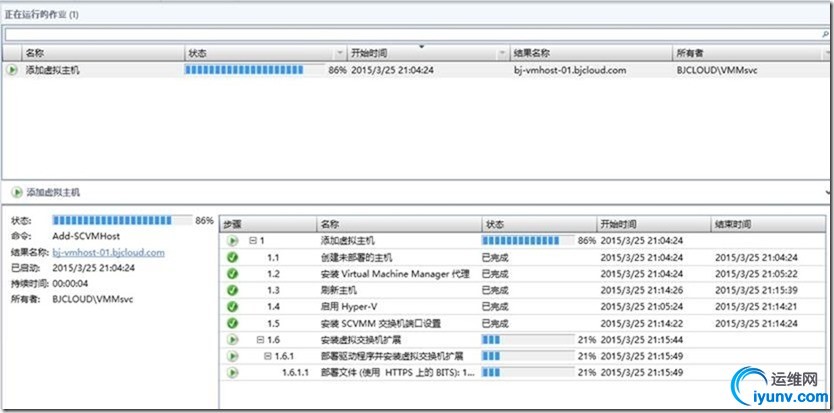Open the 状态 column filter dropdown in the jobs list
The image size is (834, 413).
coord(339,54)
